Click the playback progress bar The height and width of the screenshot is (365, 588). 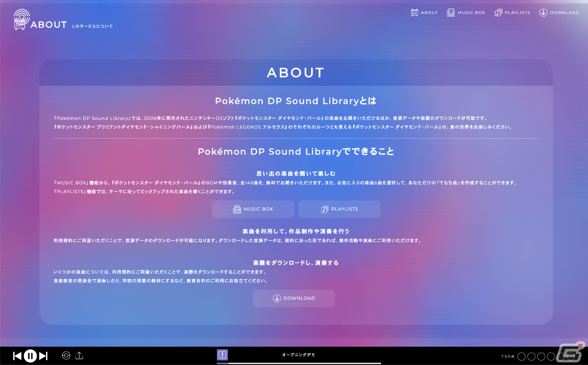click(x=299, y=363)
